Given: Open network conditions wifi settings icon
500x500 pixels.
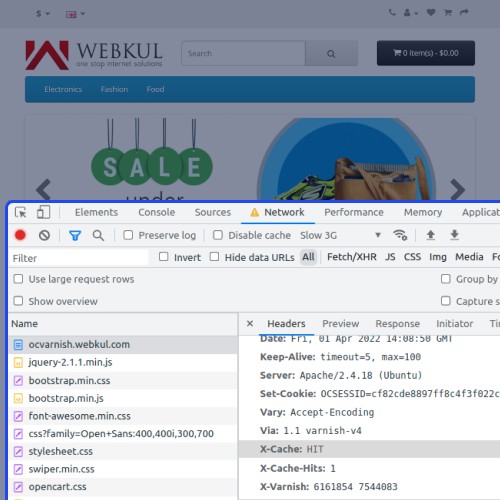Looking at the screenshot, I should (400, 235).
